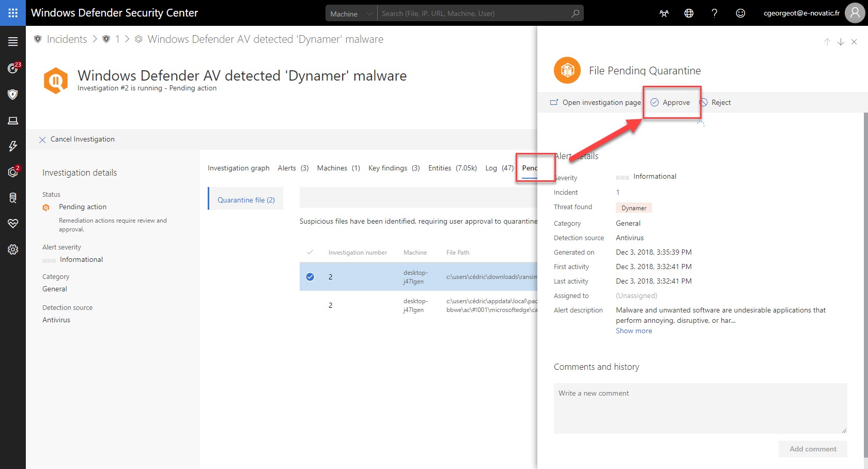Toggle the select-all checkmark in table header

point(310,252)
